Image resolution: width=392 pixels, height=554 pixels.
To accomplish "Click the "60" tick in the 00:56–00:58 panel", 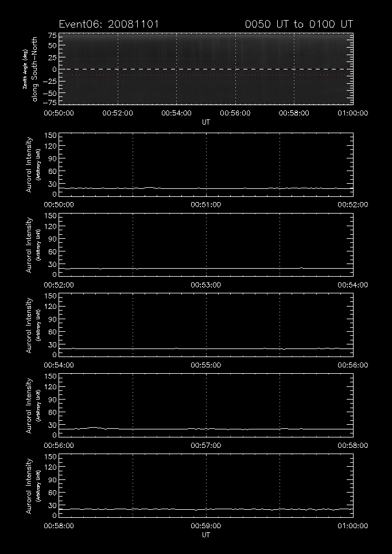I will click(x=53, y=412).
